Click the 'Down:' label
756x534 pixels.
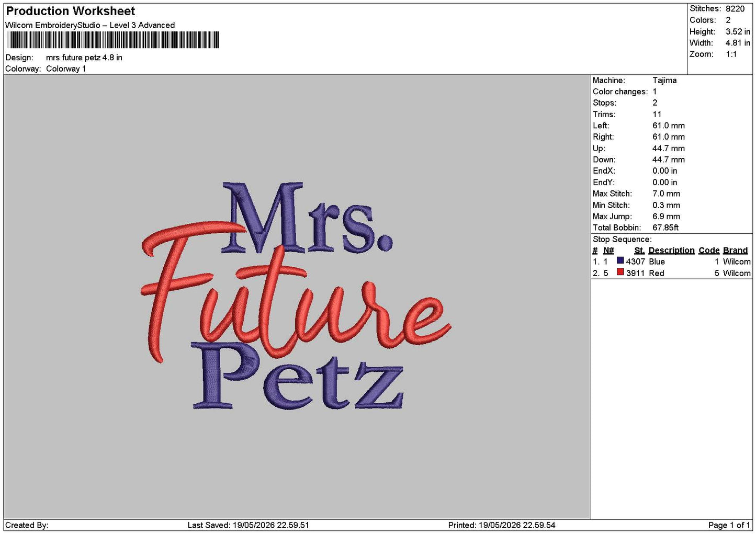[604, 160]
